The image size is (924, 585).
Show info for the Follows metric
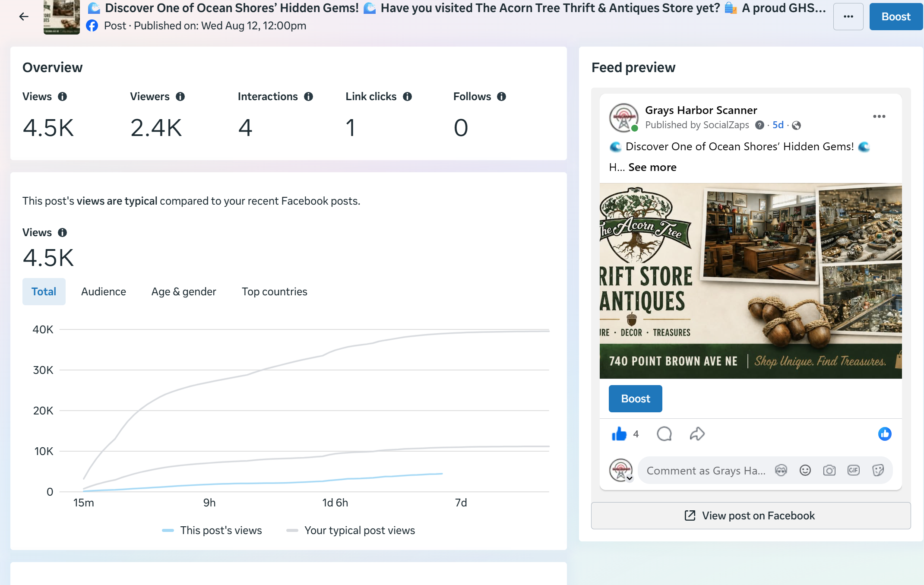click(502, 97)
